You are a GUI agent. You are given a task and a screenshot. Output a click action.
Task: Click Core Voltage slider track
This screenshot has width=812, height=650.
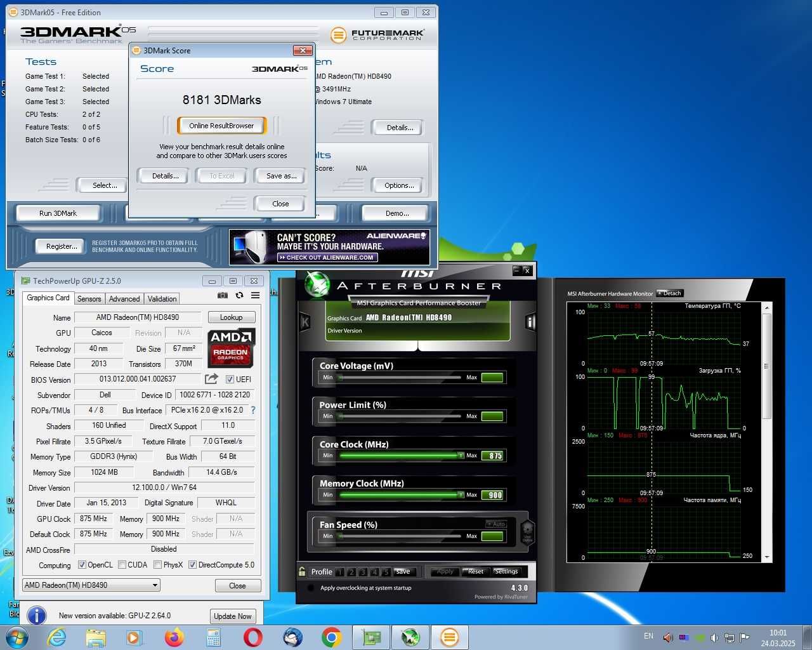[x=400, y=377]
